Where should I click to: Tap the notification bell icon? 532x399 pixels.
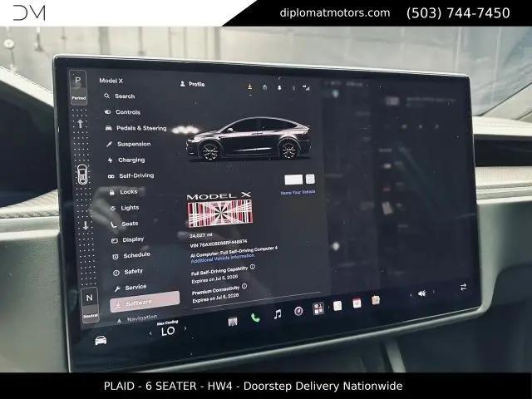[279, 87]
